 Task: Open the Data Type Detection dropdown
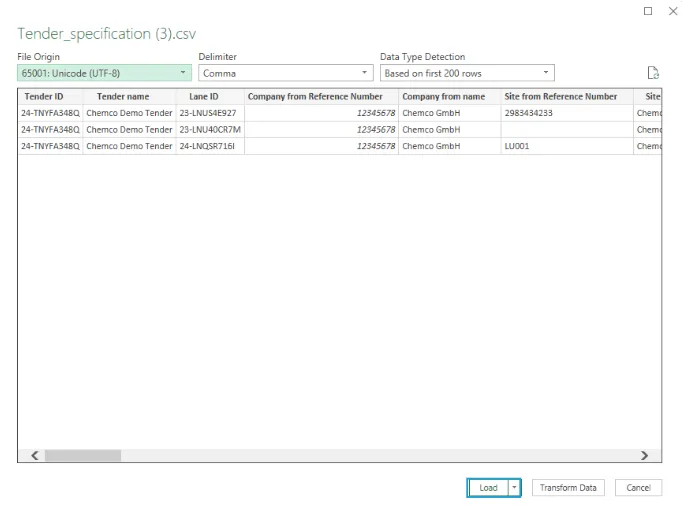point(467,73)
